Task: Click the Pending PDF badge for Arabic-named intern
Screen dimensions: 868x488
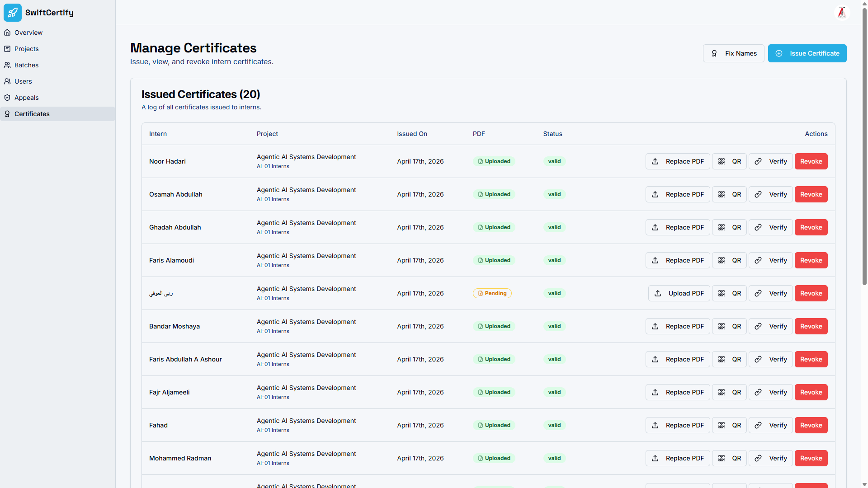Action: pyautogui.click(x=492, y=293)
